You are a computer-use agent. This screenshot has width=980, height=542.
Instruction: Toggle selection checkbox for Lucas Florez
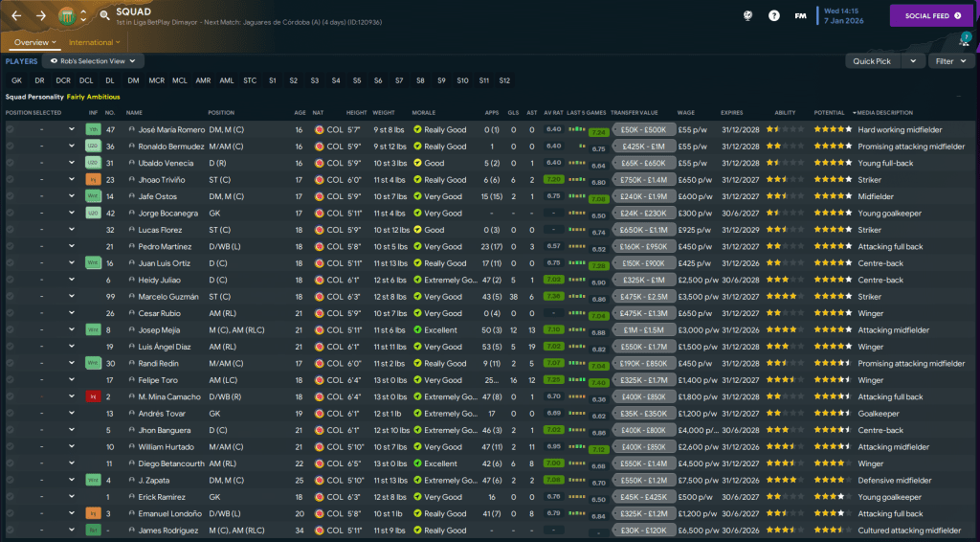pos(11,230)
